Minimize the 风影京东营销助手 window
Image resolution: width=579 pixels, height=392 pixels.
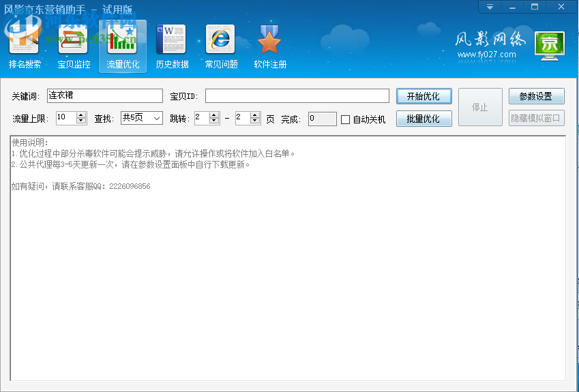(512, 7)
